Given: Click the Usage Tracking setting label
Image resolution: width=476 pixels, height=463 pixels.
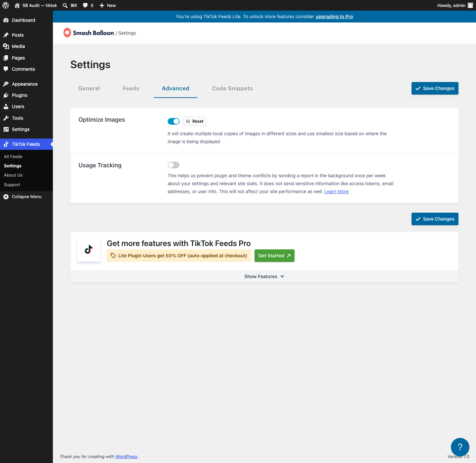Looking at the screenshot, I should pos(100,165).
